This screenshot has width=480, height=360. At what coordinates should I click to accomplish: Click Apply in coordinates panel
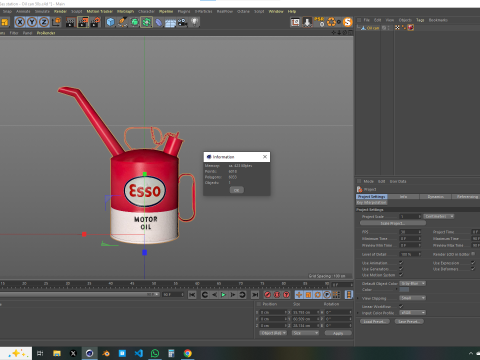pyautogui.click(x=338, y=333)
